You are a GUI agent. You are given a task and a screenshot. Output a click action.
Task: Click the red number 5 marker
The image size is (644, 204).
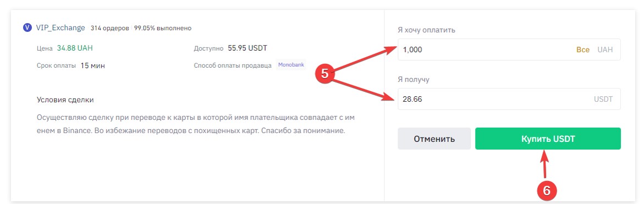coord(325,74)
